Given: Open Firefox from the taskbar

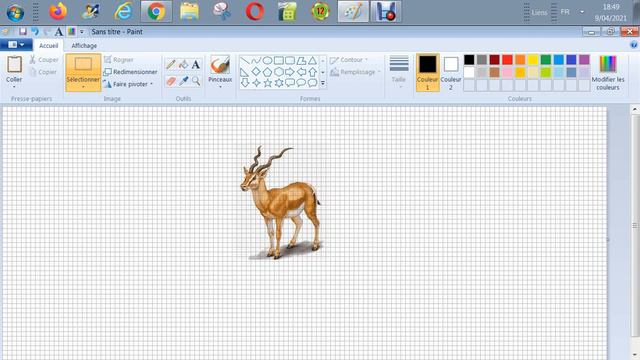Looking at the screenshot, I should pyautogui.click(x=58, y=11).
